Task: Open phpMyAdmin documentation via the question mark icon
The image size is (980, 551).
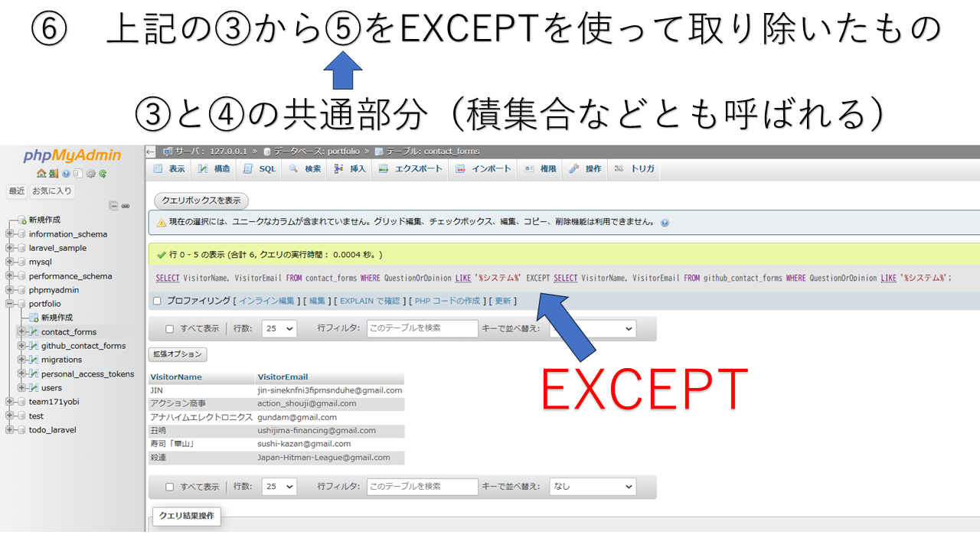Action: [67, 173]
